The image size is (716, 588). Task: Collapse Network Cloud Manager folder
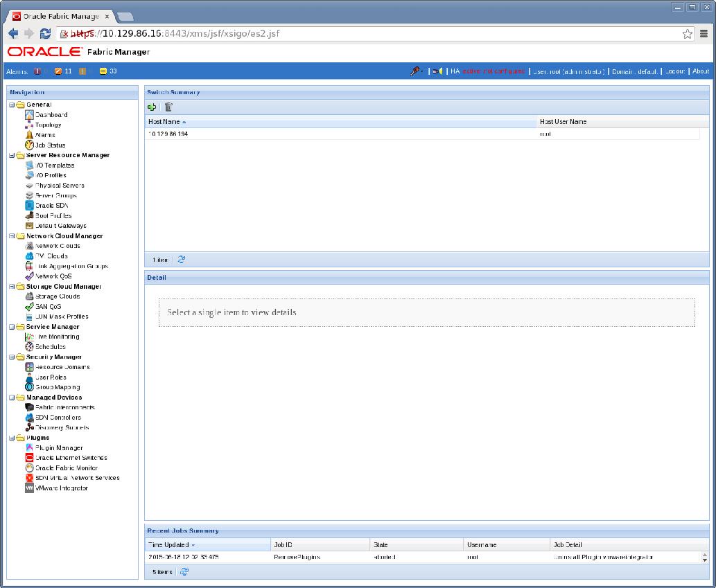click(12, 236)
